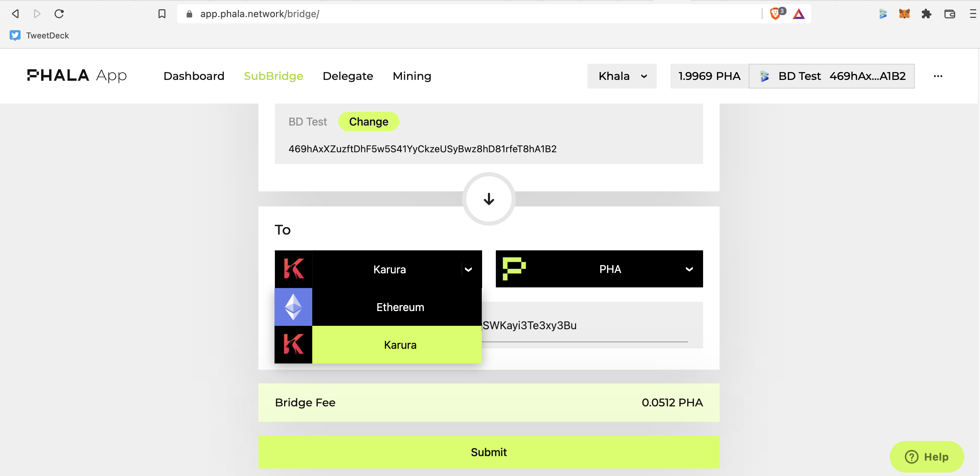Open the PHA token dropdown

coord(599,269)
